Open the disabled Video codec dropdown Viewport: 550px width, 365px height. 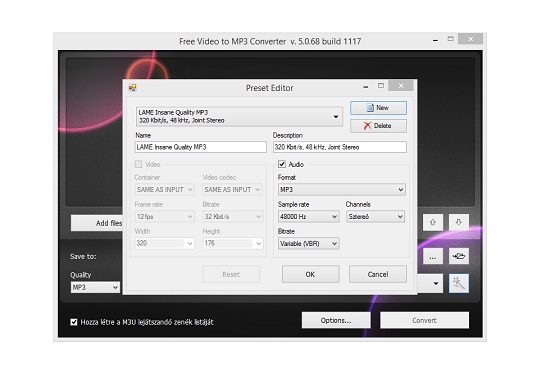(x=232, y=190)
